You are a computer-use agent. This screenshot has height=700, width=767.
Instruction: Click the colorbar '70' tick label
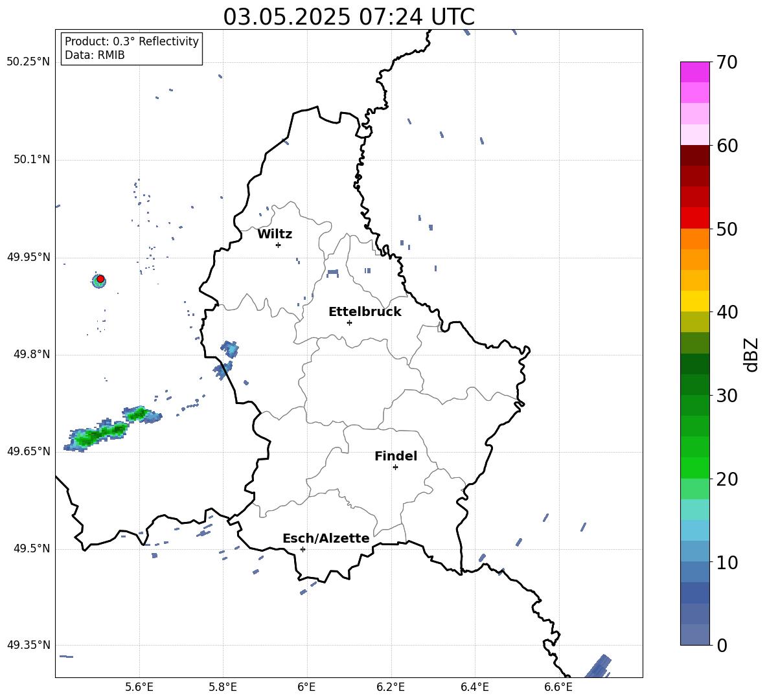[x=727, y=62]
